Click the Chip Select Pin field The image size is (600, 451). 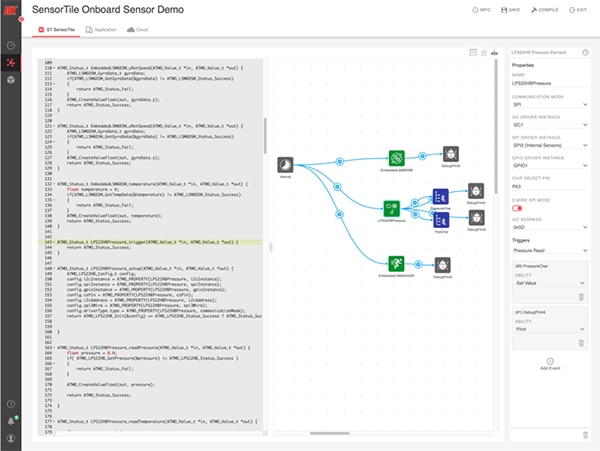[547, 187]
